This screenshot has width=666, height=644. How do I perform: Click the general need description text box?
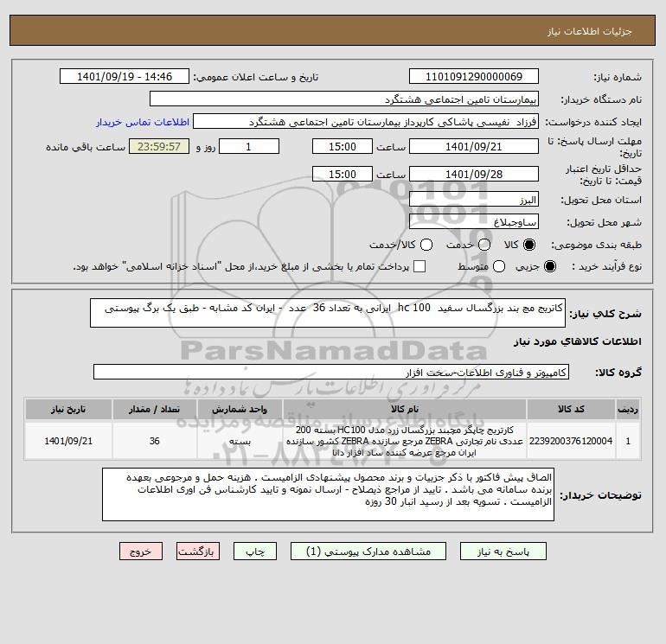click(328, 313)
